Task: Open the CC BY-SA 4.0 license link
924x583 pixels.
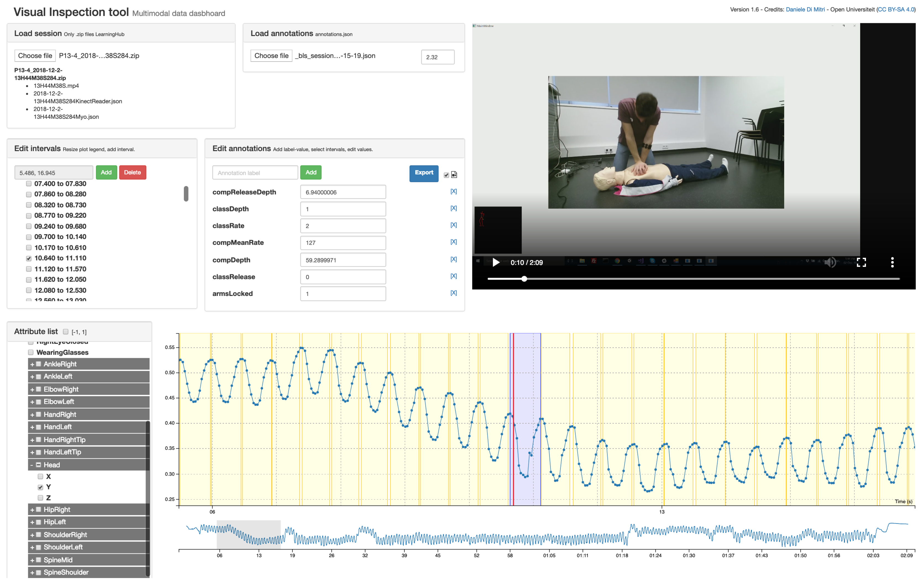Action: click(x=896, y=10)
